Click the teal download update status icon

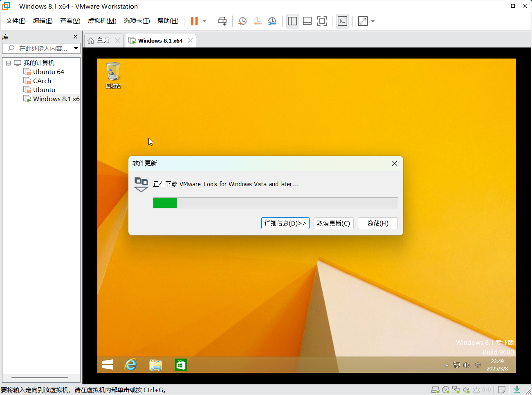click(x=517, y=390)
